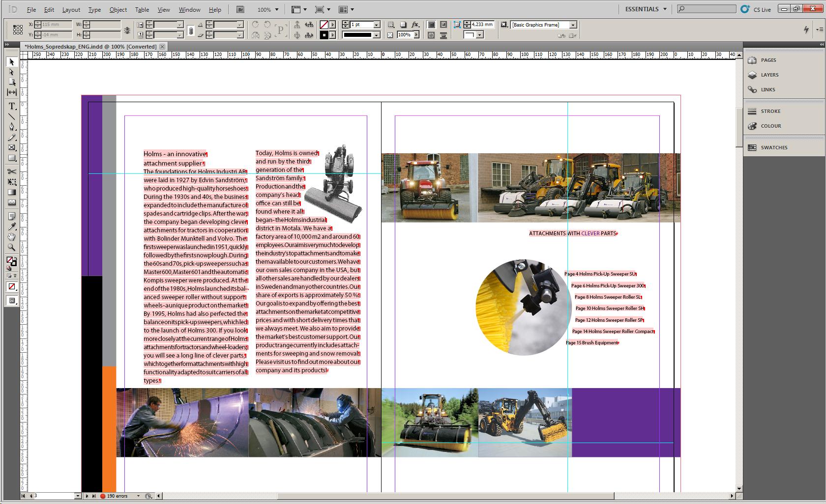Viewport: 826px width, 504px height.
Task: Select the Zoom magnifier tool
Action: coord(12,247)
